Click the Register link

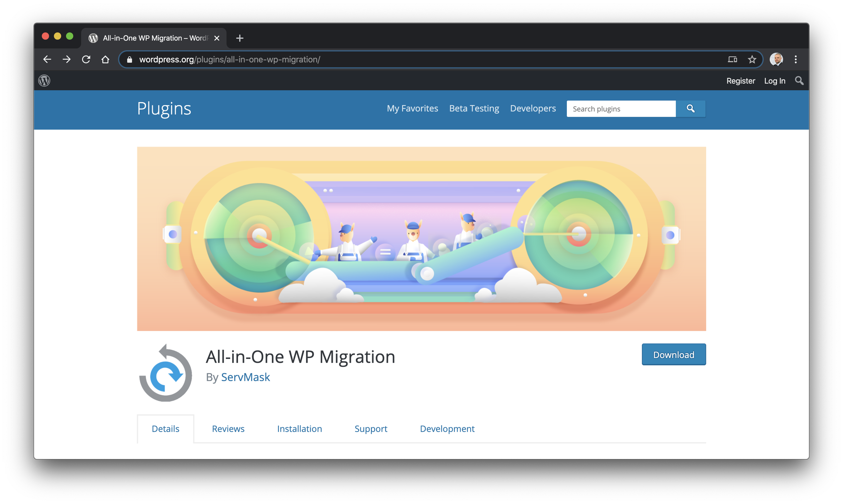(740, 81)
